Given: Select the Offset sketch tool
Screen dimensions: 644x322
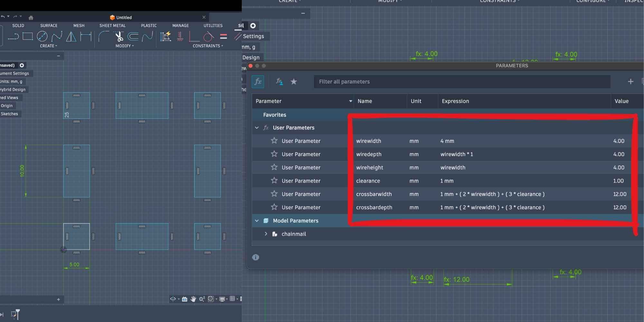Looking at the screenshot, I should (133, 36).
